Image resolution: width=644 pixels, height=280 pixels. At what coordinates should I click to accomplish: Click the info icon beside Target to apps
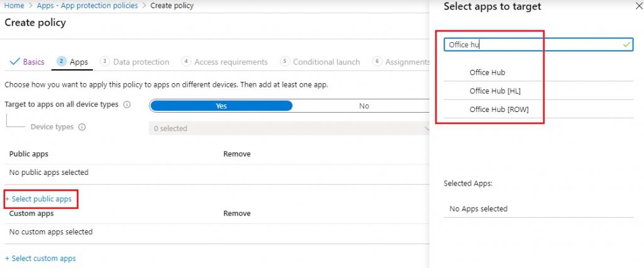(x=128, y=105)
